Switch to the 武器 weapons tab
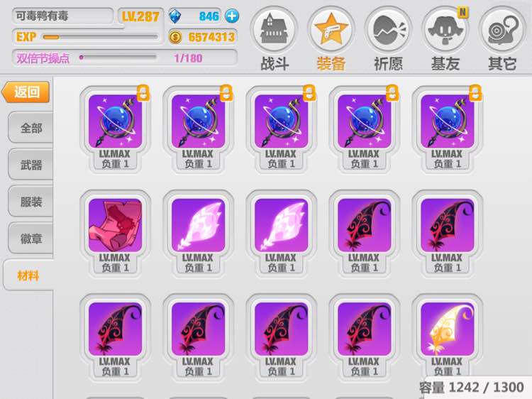The image size is (532, 399). tap(31, 165)
